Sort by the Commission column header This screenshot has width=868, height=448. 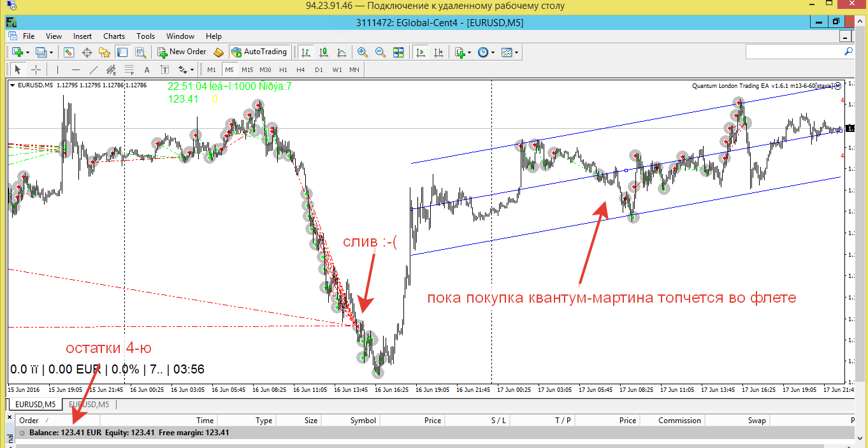pos(672,421)
